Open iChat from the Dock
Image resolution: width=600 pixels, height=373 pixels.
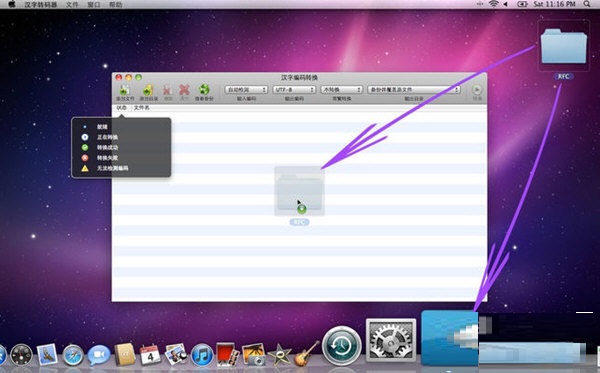point(99,355)
